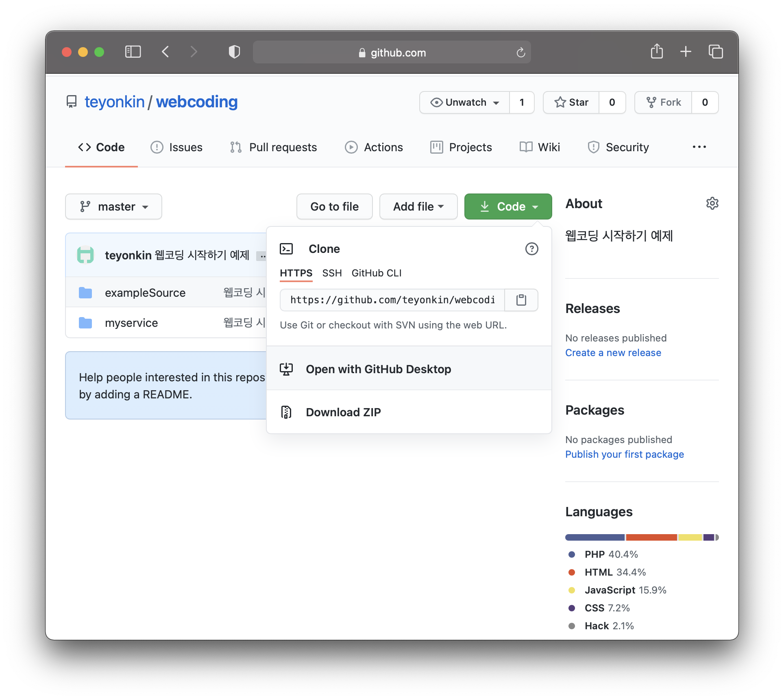Open teyonkin commit author link

pos(128,255)
